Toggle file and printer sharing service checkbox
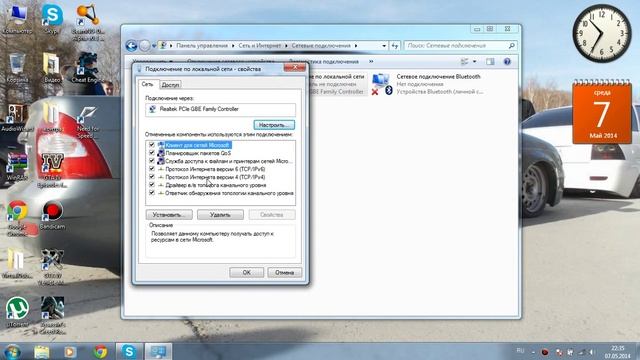The width and height of the screenshot is (640, 360). pyautogui.click(x=152, y=161)
